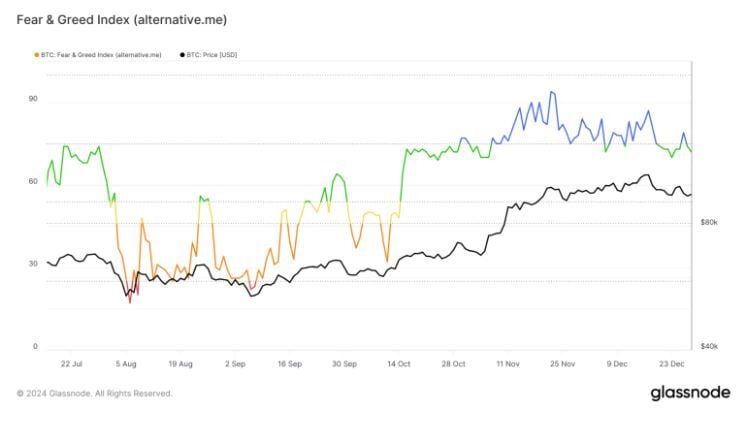The image size is (748, 424).
Task: Click the 14 Oct date label
Action: (400, 365)
